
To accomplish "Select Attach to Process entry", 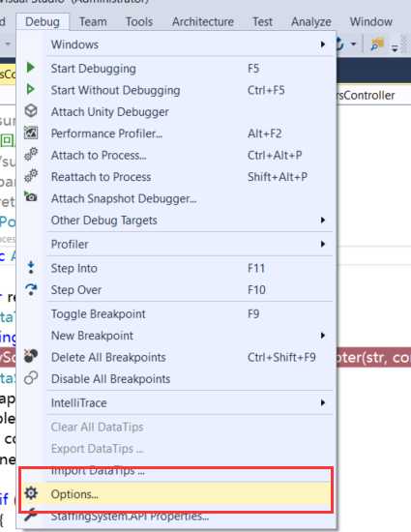I will coord(190,156).
